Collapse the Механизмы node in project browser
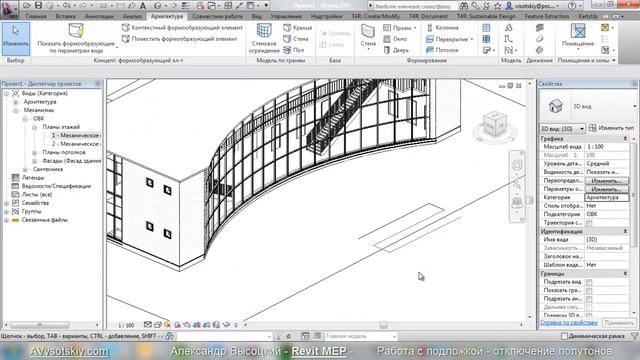Viewport: 640px width, 360px height. [16, 110]
